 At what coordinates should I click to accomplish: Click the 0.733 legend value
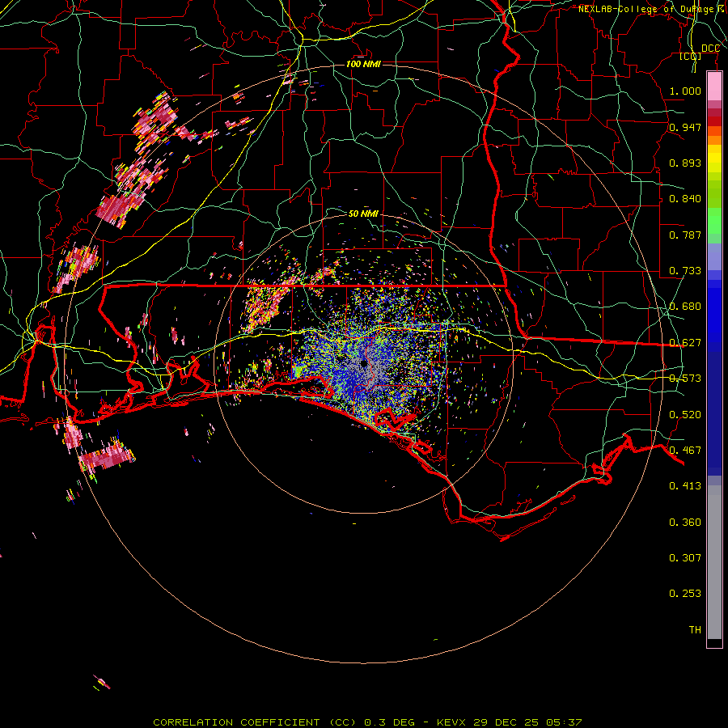tap(685, 271)
